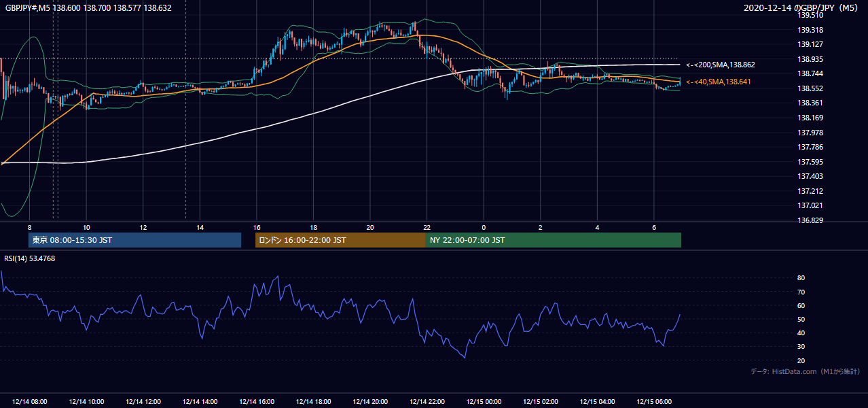Image resolution: width=868 pixels, height=408 pixels.
Task: Click price axis value 137.403
Action: tap(810, 176)
